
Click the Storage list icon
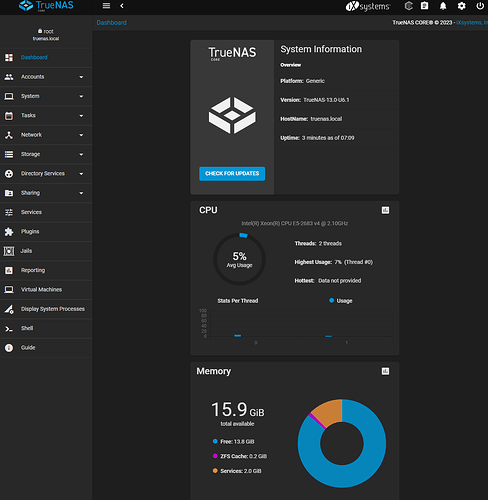(x=9, y=154)
